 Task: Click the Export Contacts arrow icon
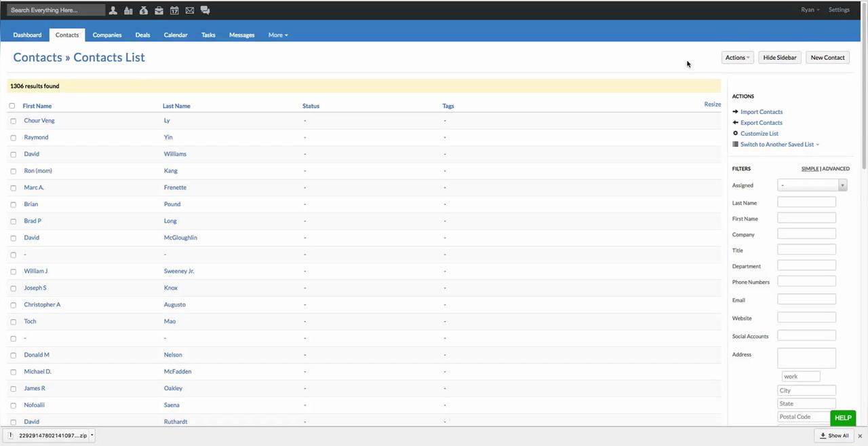pyautogui.click(x=735, y=122)
